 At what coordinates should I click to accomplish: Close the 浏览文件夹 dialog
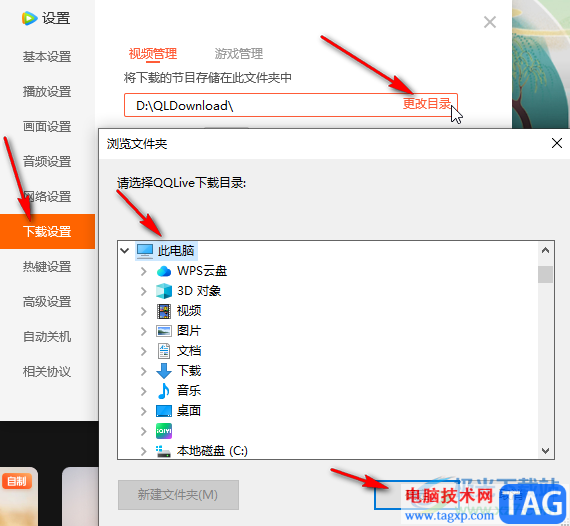557,143
